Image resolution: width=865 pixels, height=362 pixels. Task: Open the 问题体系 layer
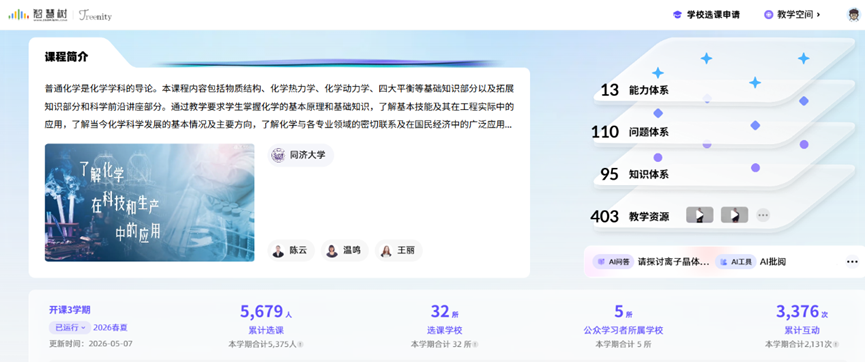pyautogui.click(x=649, y=132)
